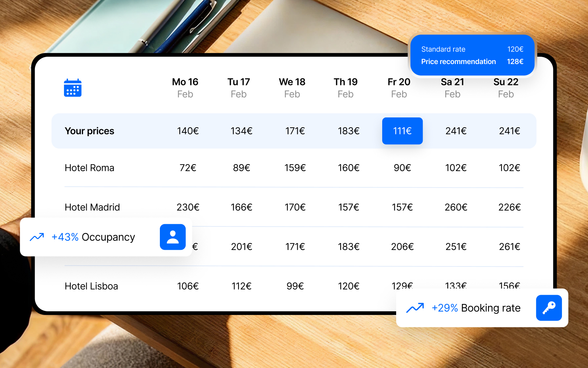
Task: Select the highlighted 111€ price for Friday
Action: (x=402, y=131)
